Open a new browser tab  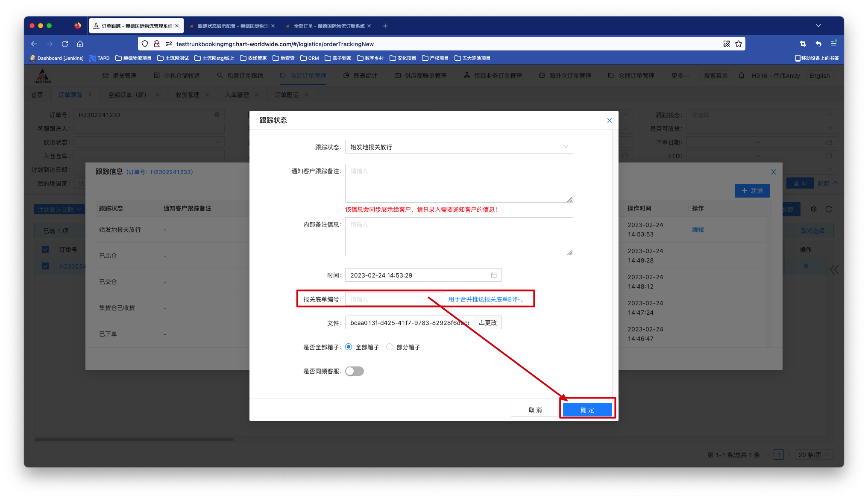coord(385,26)
